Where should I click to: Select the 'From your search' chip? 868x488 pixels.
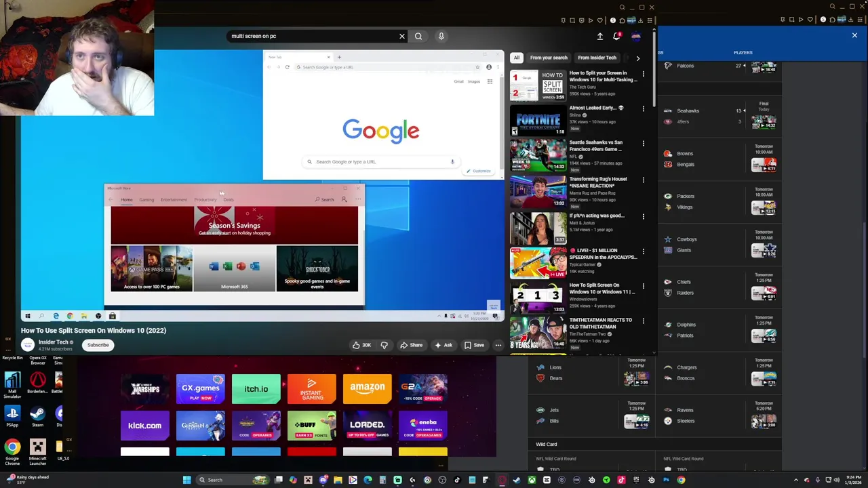[x=549, y=58]
